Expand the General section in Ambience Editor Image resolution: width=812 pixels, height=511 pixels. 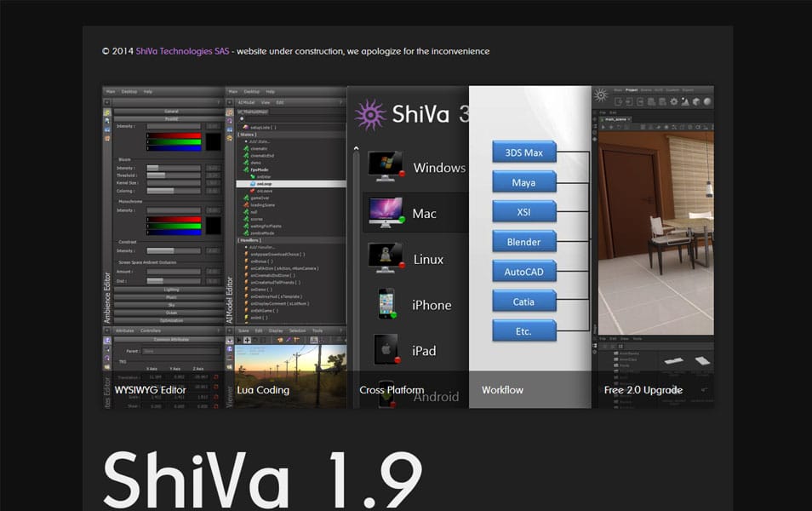[x=169, y=112]
